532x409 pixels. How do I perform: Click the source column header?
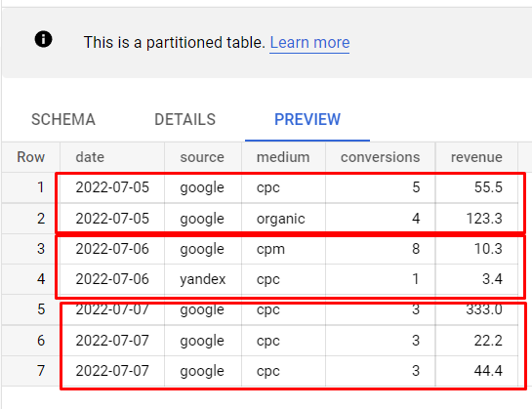[202, 157]
